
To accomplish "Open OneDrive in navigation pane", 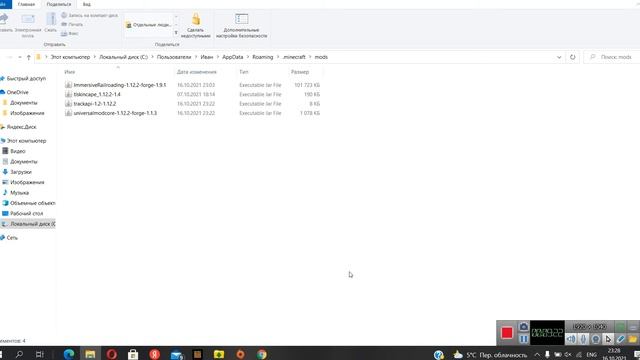I will click(18, 92).
